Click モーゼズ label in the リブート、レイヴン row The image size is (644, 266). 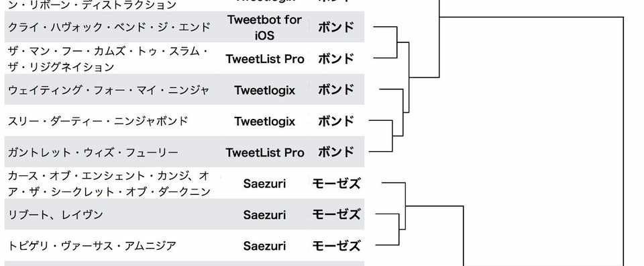tap(336, 214)
